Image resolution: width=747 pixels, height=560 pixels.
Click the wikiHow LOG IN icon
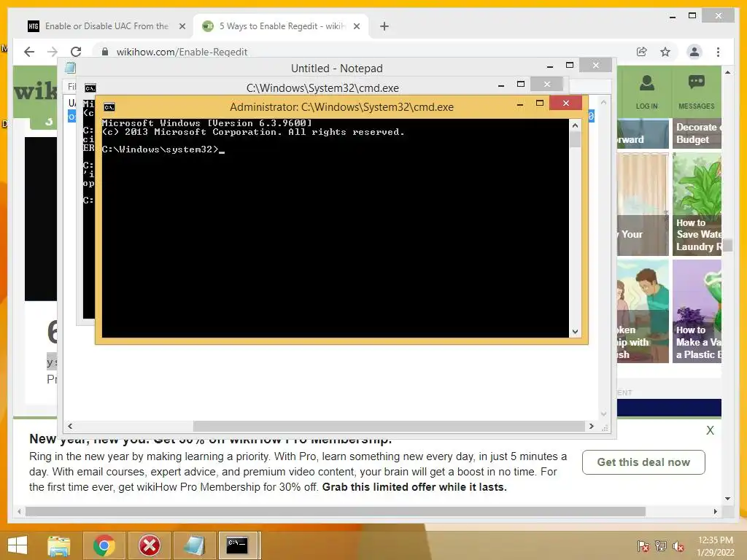point(646,93)
